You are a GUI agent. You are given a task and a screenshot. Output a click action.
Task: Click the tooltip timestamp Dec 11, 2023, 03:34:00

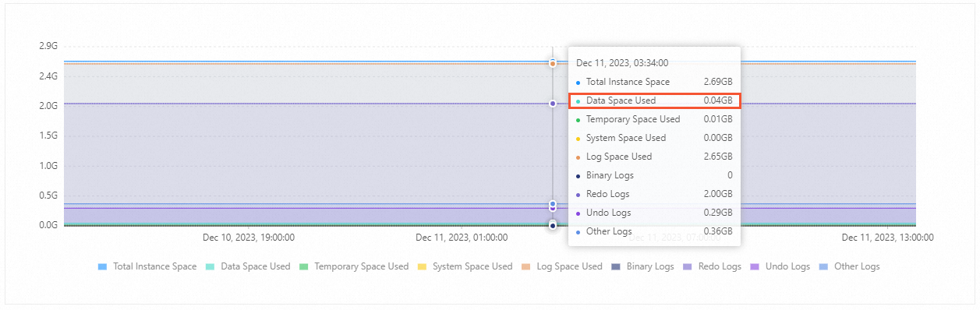(622, 63)
